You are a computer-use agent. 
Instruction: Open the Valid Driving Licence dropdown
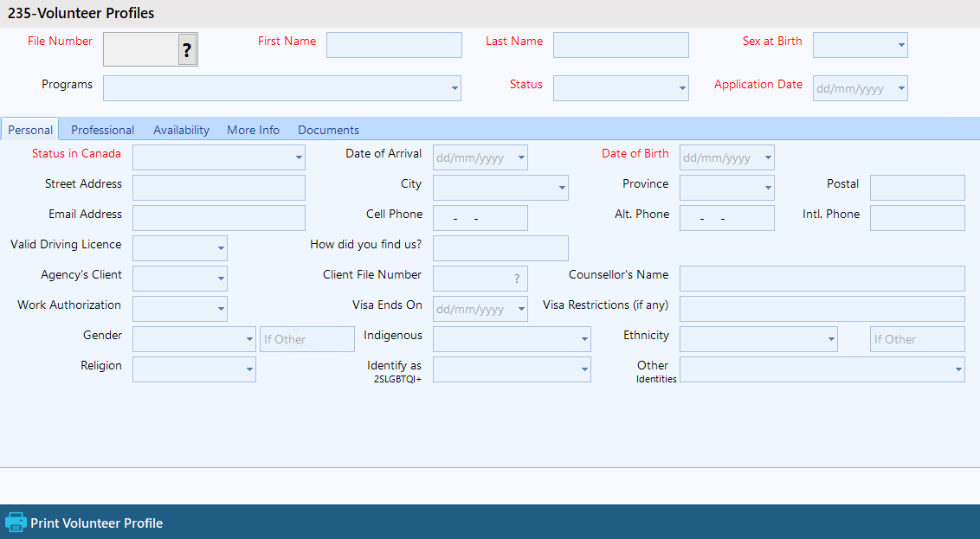click(221, 248)
